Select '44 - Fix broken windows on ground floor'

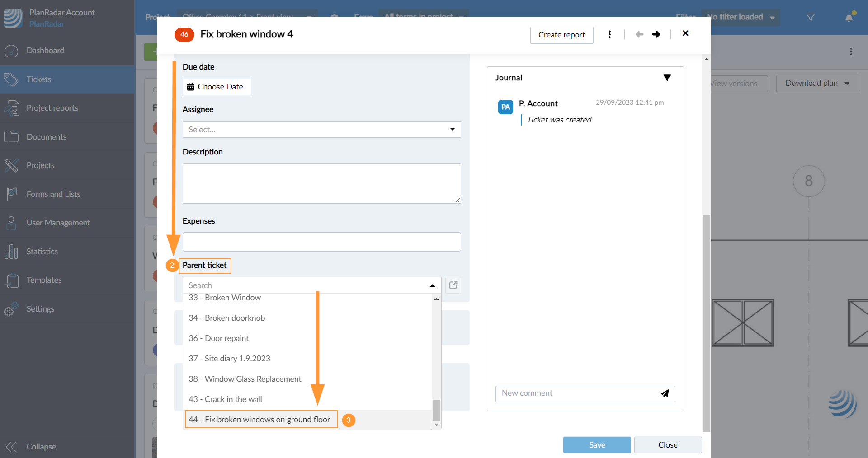[259, 420]
